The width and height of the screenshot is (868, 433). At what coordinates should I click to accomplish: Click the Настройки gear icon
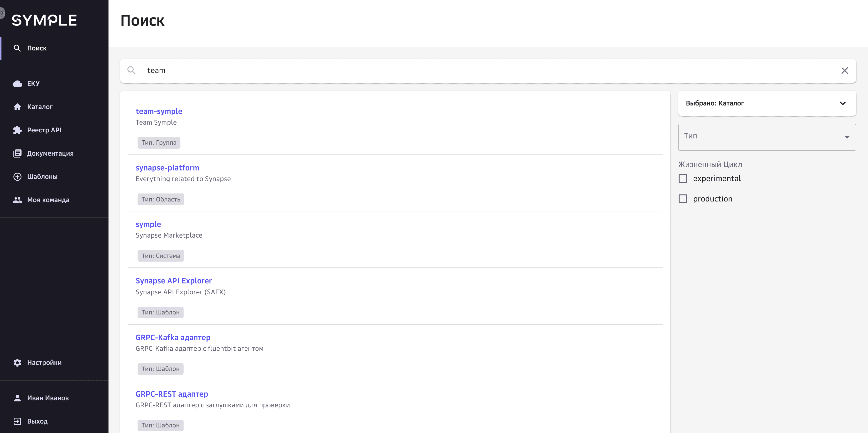(17, 362)
